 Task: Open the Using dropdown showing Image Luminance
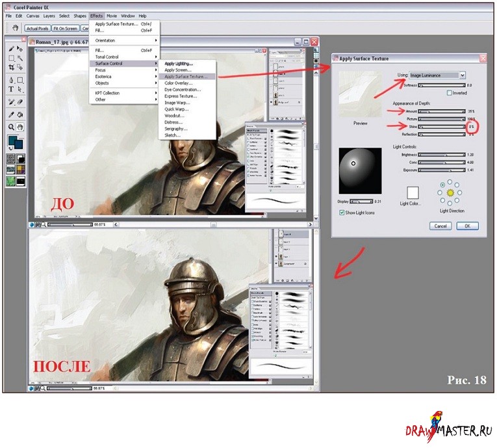[x=437, y=75]
